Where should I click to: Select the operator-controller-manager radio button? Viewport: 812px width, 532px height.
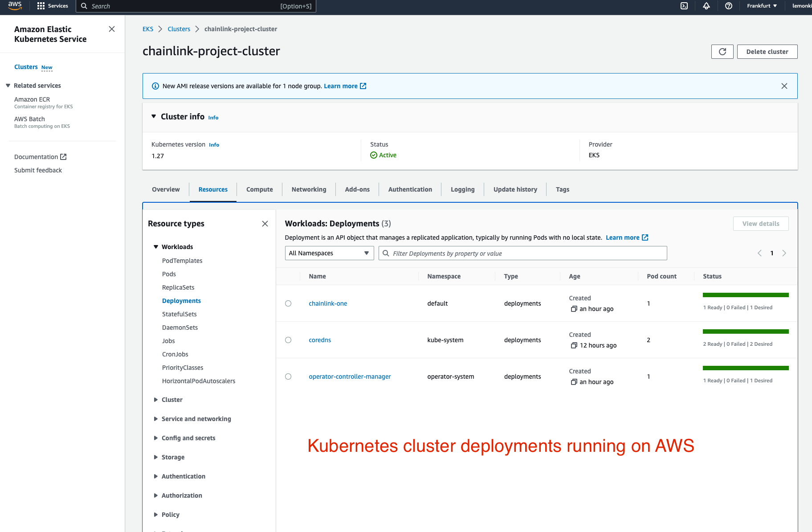[x=288, y=376]
